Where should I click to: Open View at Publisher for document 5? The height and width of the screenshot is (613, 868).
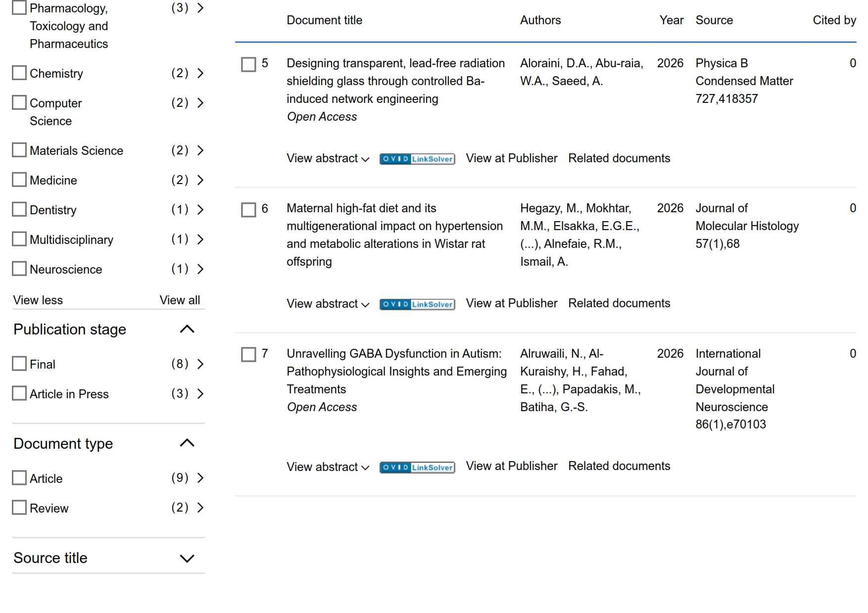pyautogui.click(x=511, y=158)
